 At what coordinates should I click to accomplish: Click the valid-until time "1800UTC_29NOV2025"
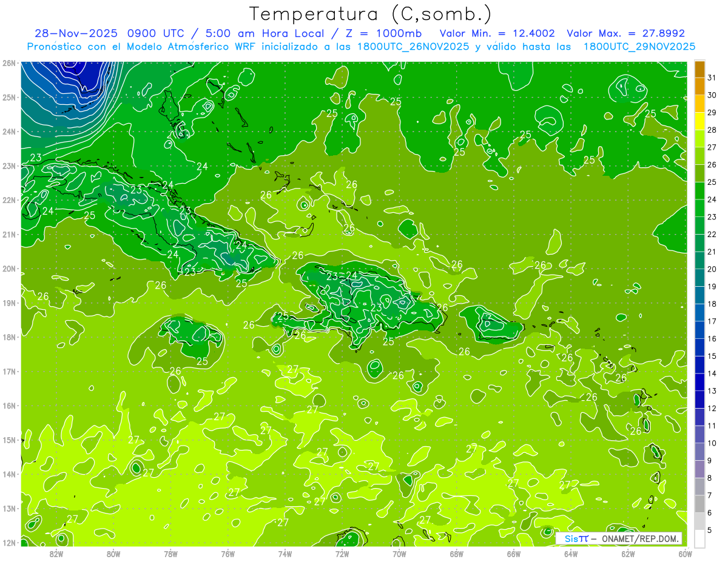tap(639, 47)
